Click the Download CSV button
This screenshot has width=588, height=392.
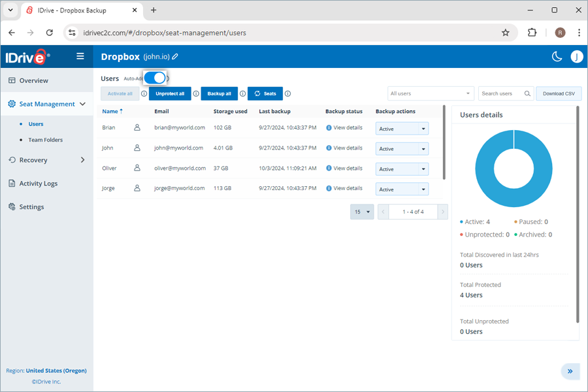(559, 93)
